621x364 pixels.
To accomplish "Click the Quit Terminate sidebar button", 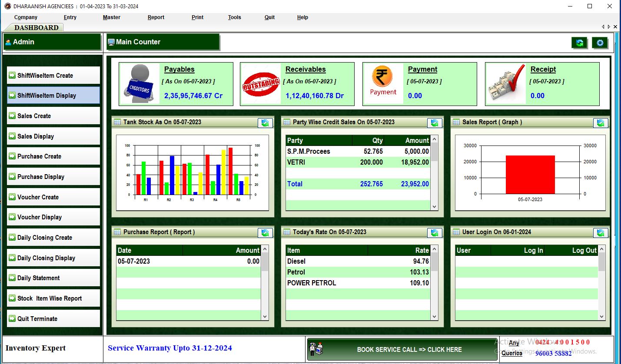I will (x=53, y=318).
